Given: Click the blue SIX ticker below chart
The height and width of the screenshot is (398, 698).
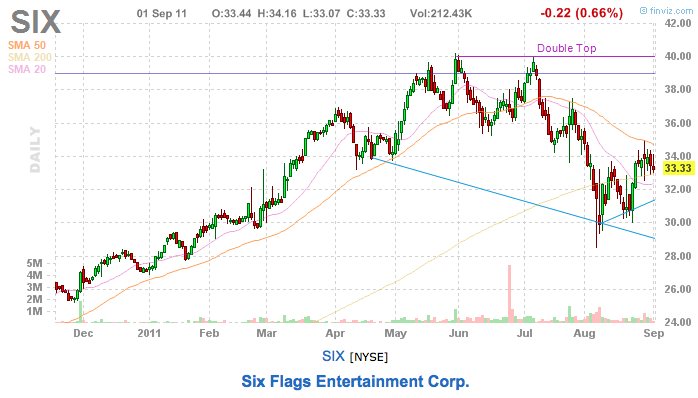Looking at the screenshot, I should tap(333, 356).
